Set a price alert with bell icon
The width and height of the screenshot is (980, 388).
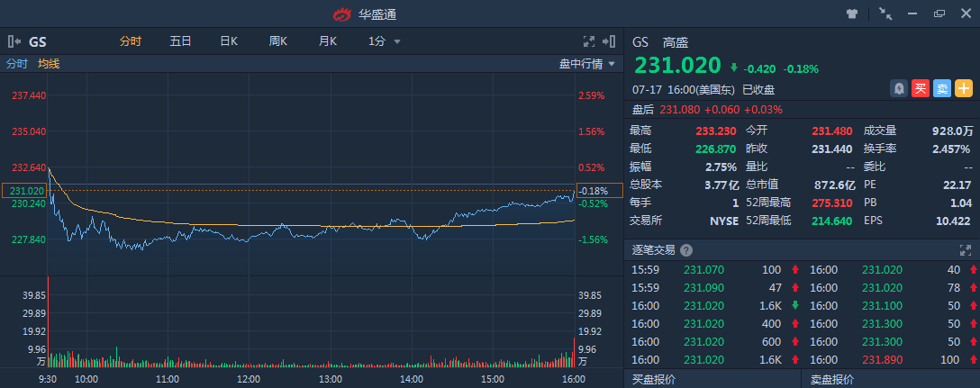898,88
